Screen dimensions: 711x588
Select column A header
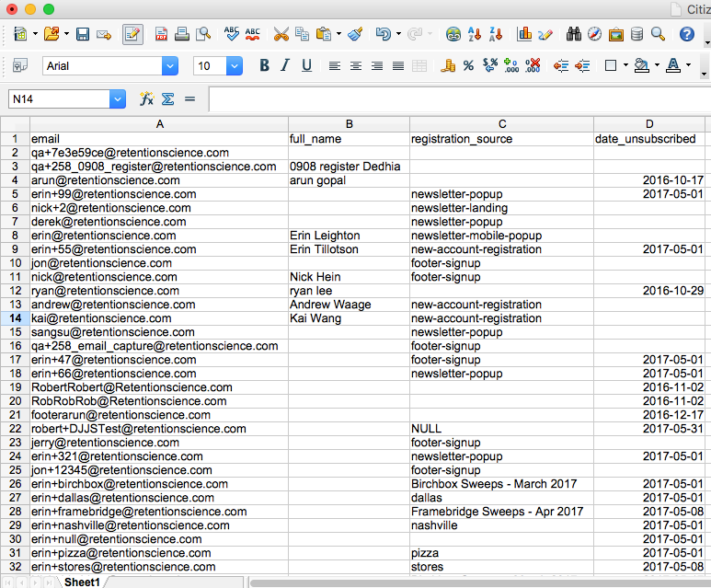[159, 124]
